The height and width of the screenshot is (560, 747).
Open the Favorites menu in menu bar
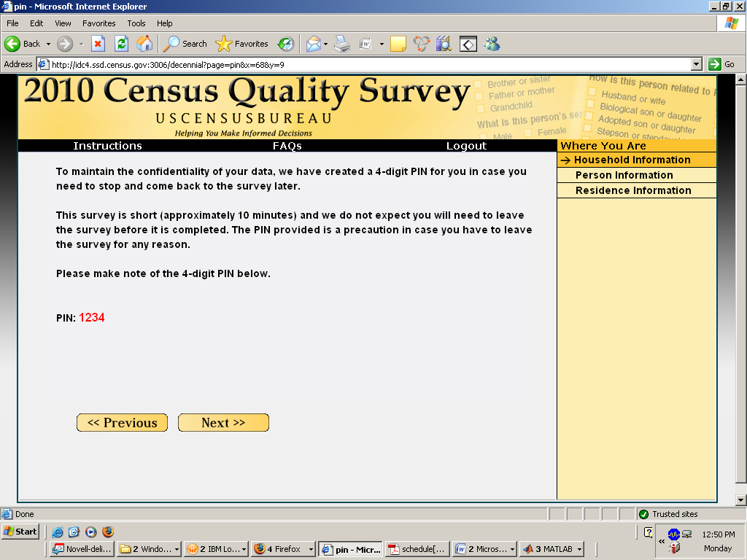(x=98, y=23)
